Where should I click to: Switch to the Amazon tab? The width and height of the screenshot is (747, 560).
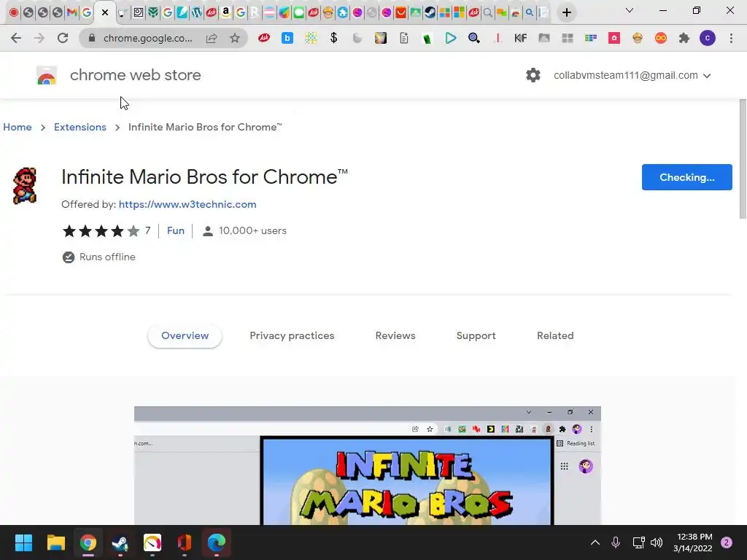pyautogui.click(x=226, y=13)
